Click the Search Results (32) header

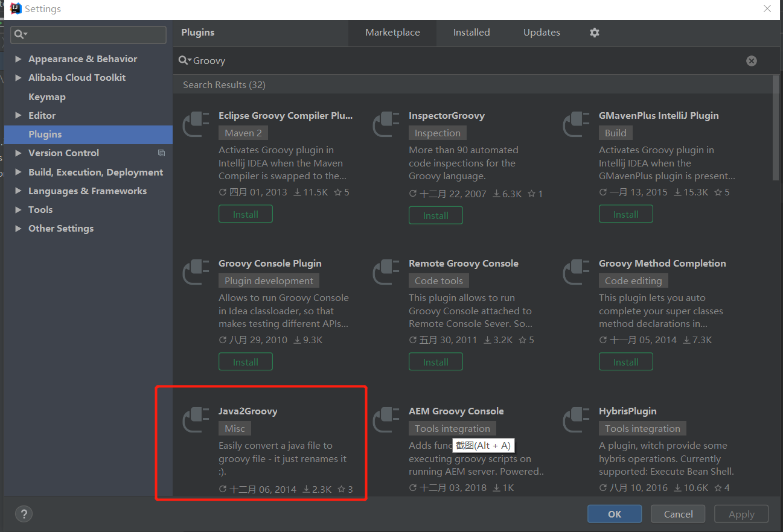[x=224, y=85]
